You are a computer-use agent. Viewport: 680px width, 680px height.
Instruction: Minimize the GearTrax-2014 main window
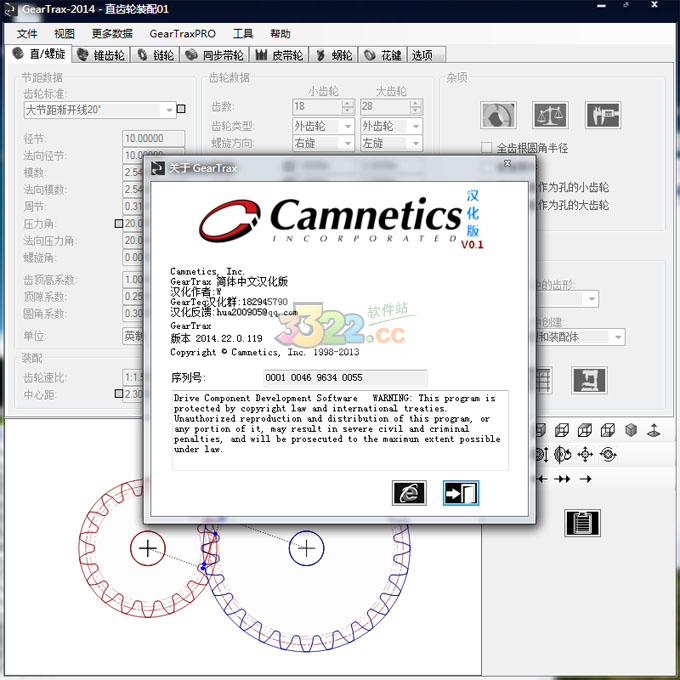[x=601, y=6]
